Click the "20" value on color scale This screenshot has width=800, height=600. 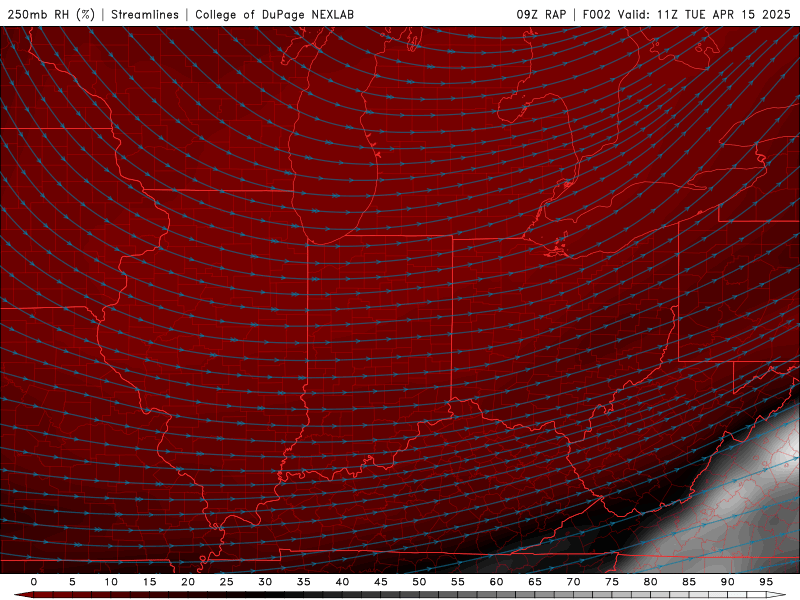(x=188, y=582)
